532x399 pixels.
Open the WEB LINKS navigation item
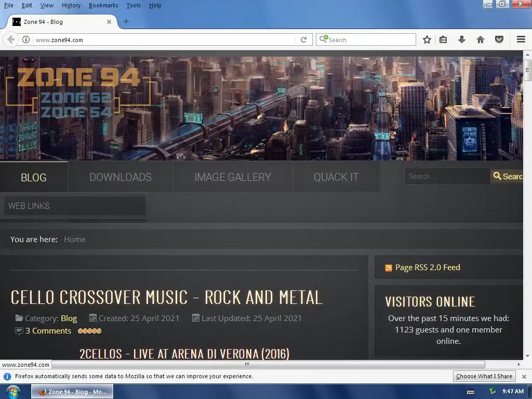point(74,206)
